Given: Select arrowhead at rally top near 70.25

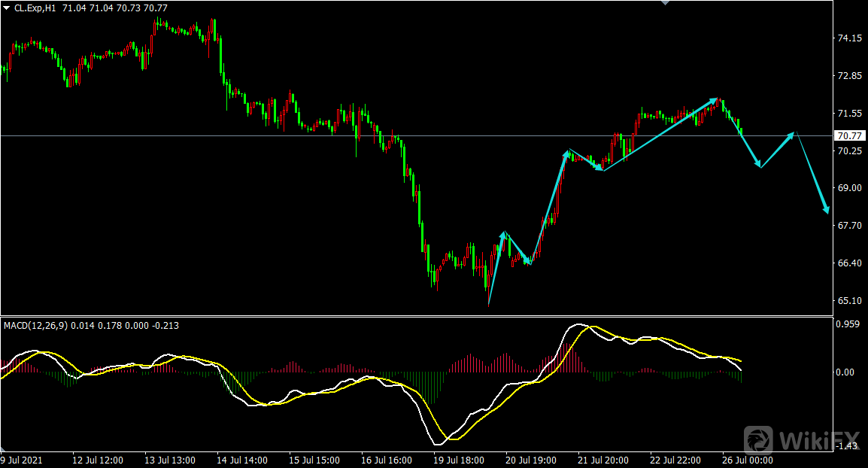Looking at the screenshot, I should tap(566, 153).
